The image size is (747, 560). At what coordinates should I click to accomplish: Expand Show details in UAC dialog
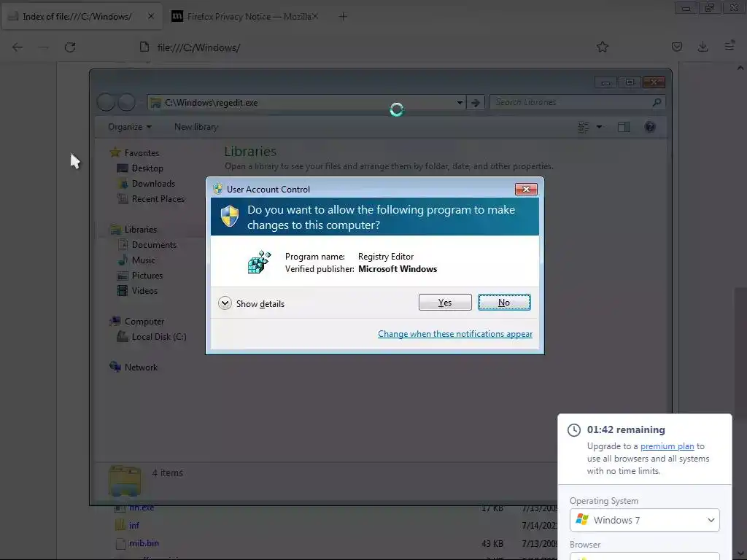251,303
